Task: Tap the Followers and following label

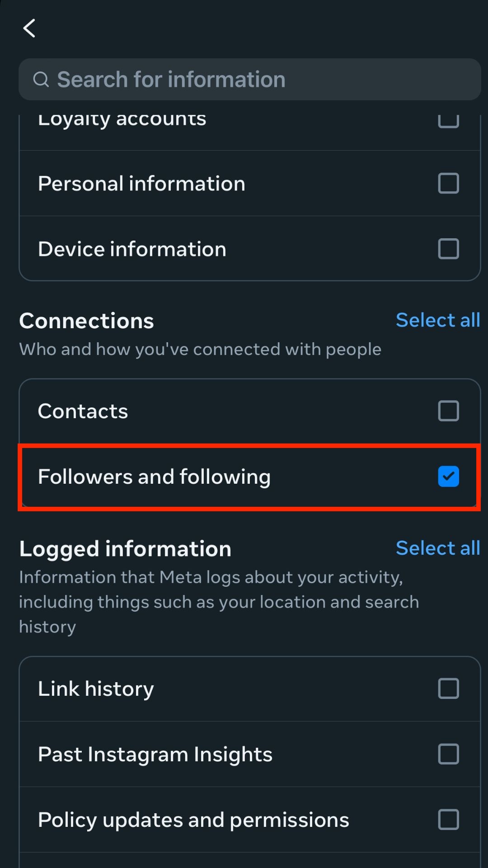Action: pos(154,476)
